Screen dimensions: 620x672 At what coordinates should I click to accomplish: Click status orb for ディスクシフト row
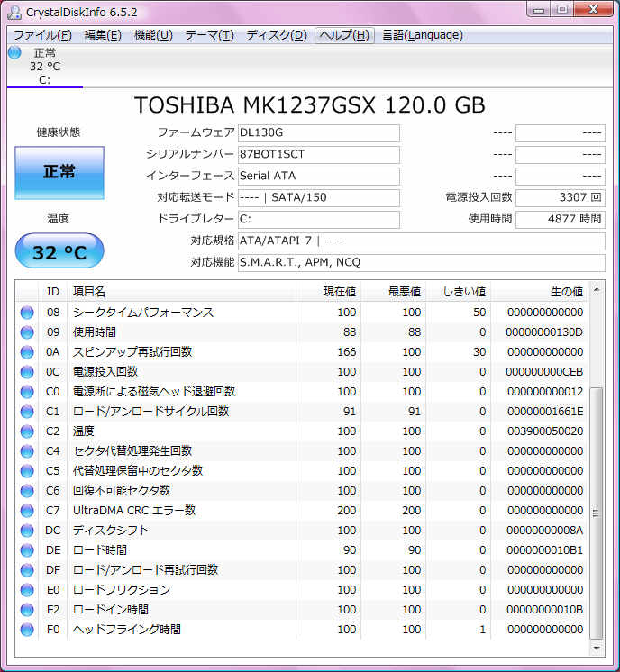(27, 531)
